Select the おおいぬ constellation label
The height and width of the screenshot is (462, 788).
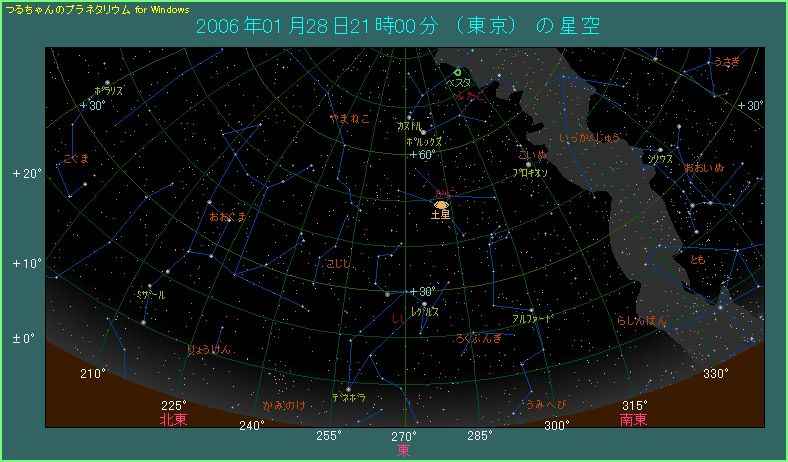[704, 168]
